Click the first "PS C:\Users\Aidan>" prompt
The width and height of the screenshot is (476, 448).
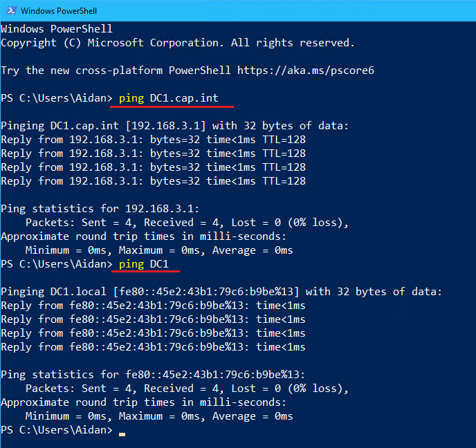pos(57,98)
